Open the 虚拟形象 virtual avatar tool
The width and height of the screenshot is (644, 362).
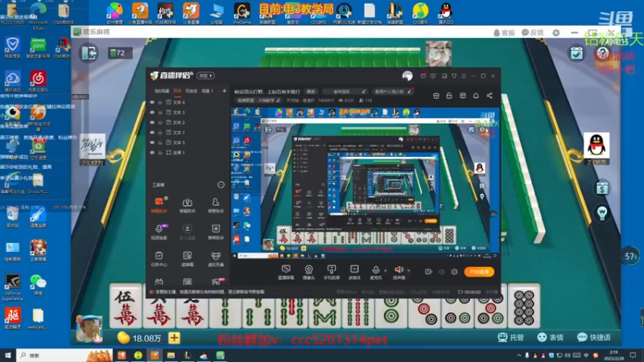tap(216, 258)
